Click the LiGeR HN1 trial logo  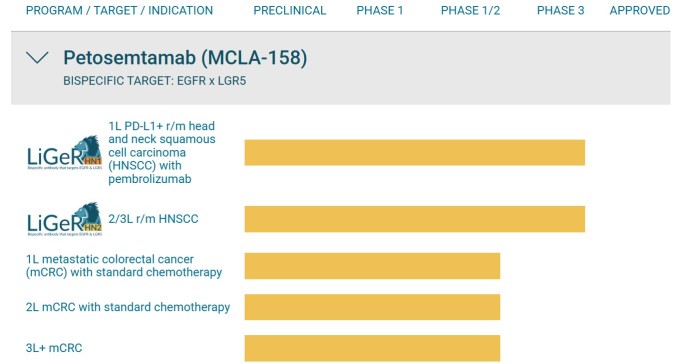click(x=65, y=152)
